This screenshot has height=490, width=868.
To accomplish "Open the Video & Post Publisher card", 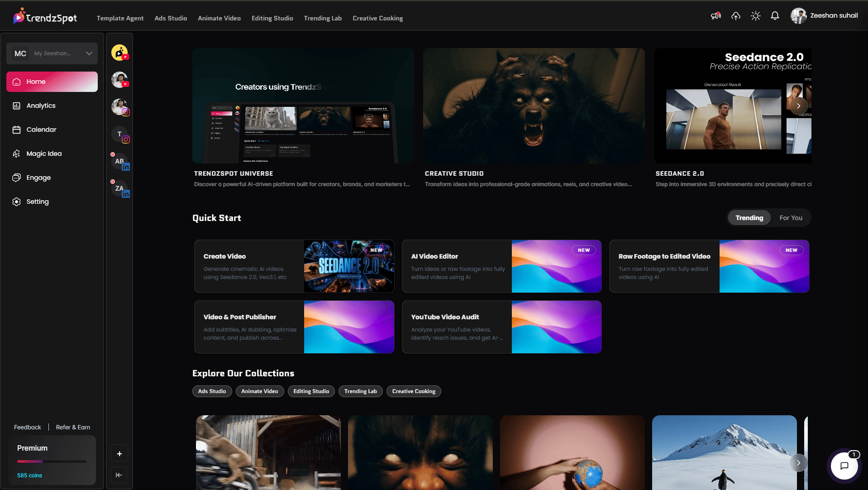I will coord(294,327).
